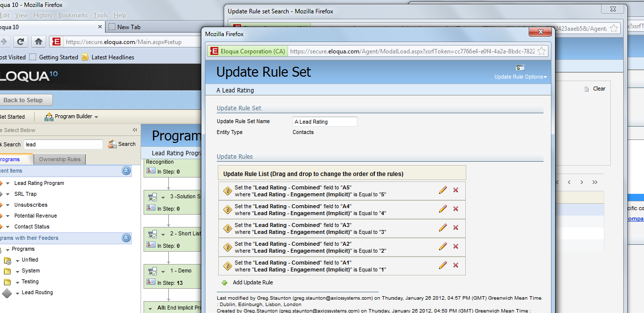Close the Eloqua 10 browser tab
This screenshot has width=644, height=313.
click(100, 27)
